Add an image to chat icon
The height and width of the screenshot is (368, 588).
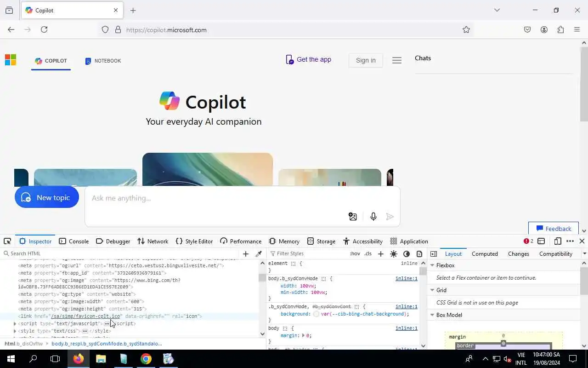pos(353,217)
